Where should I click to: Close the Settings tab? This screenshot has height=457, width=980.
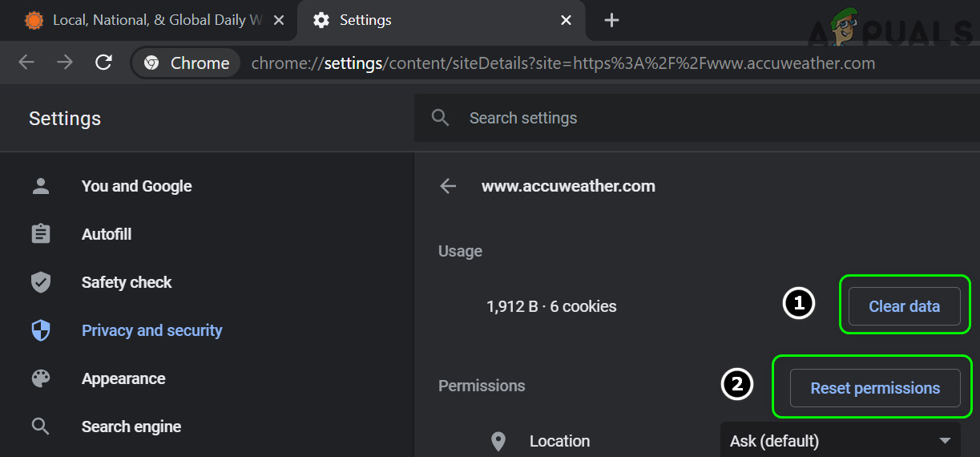coord(566,20)
